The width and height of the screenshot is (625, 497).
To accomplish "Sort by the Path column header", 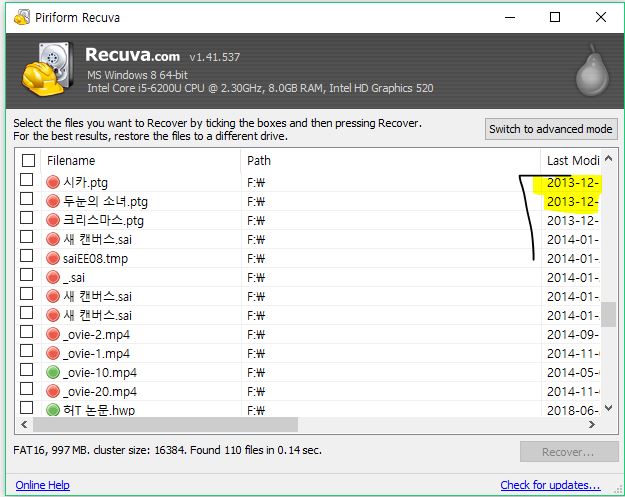I will [x=391, y=161].
